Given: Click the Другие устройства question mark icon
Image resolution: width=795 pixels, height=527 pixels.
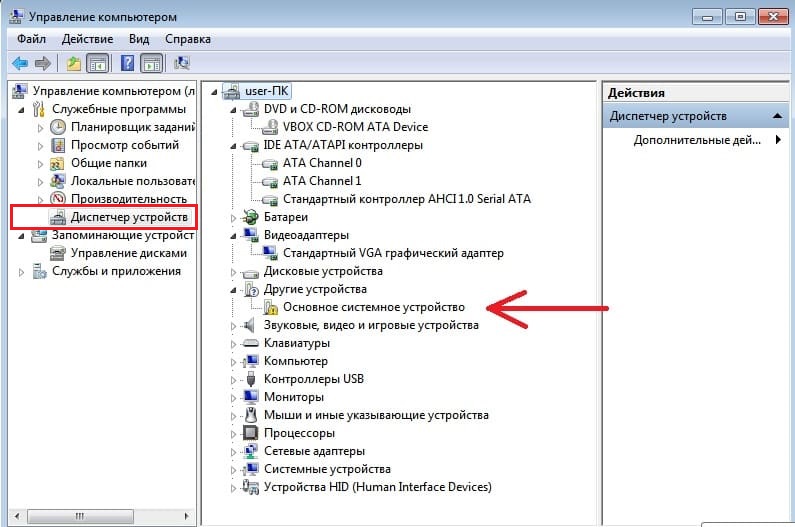Looking at the screenshot, I should click(251, 289).
